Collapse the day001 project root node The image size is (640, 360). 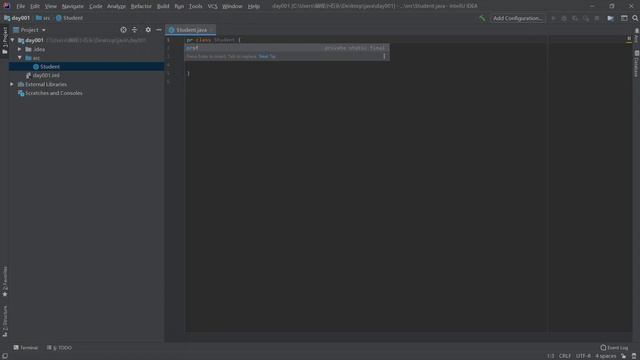[x=12, y=40]
